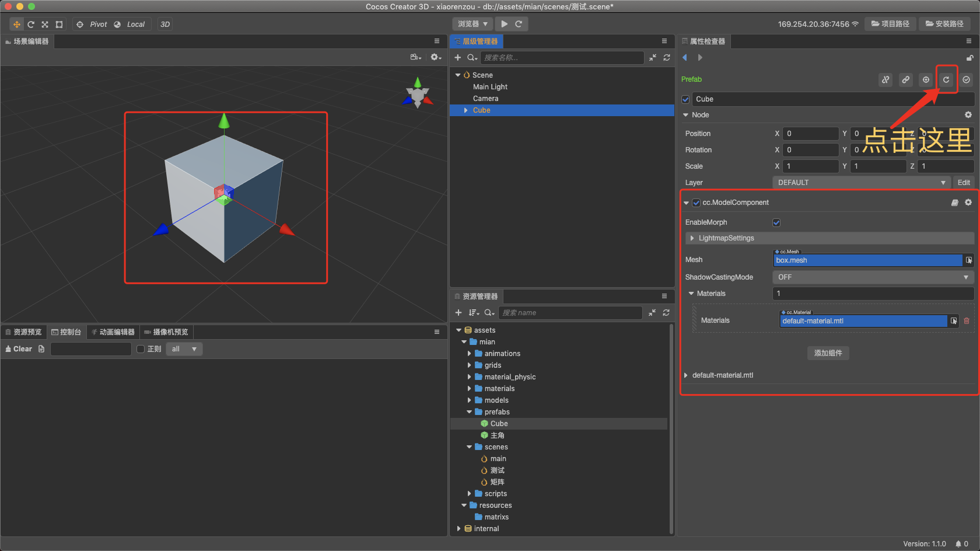Open cc.ModelComponent gear menu
This screenshot has width=980, height=551.
point(968,203)
